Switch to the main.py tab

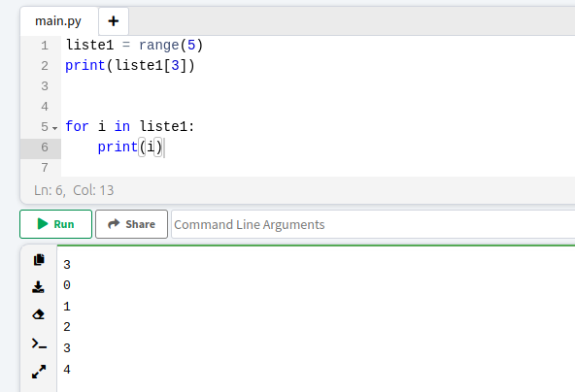(58, 21)
